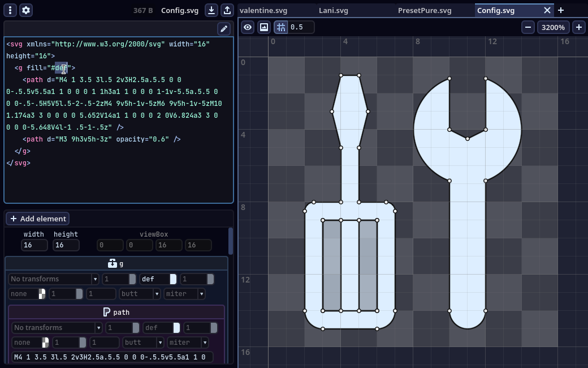Image resolution: width=588 pixels, height=368 pixels.
Task: Click the height input field
Action: [x=66, y=245]
